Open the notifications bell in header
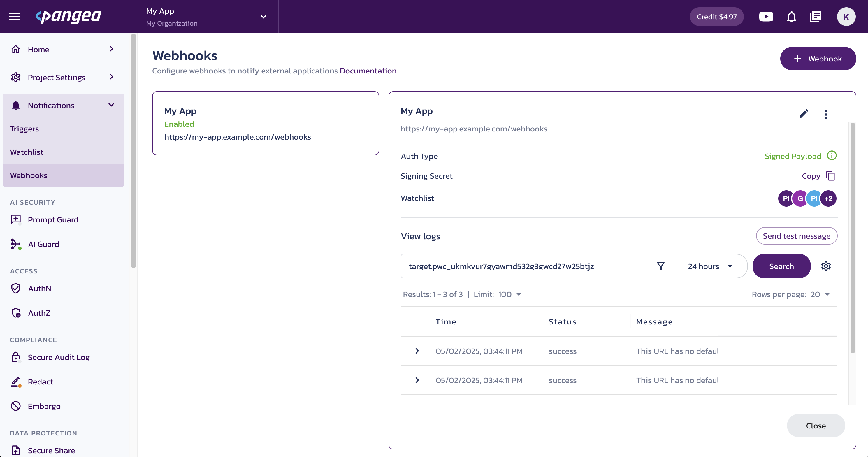The image size is (868, 457). pos(791,17)
